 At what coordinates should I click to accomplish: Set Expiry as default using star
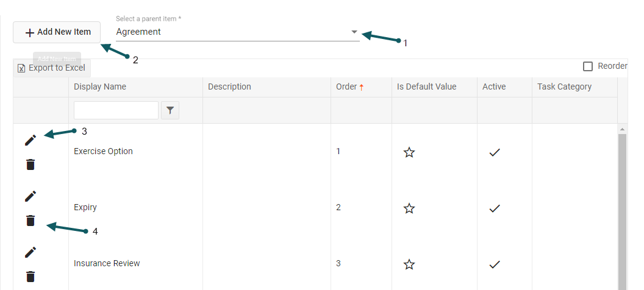tap(409, 208)
